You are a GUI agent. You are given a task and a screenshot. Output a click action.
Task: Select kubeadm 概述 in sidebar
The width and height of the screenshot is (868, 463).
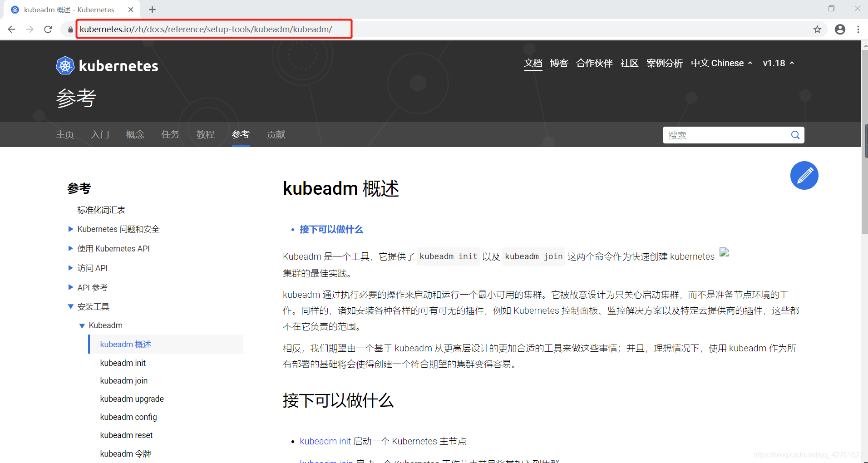tap(126, 345)
